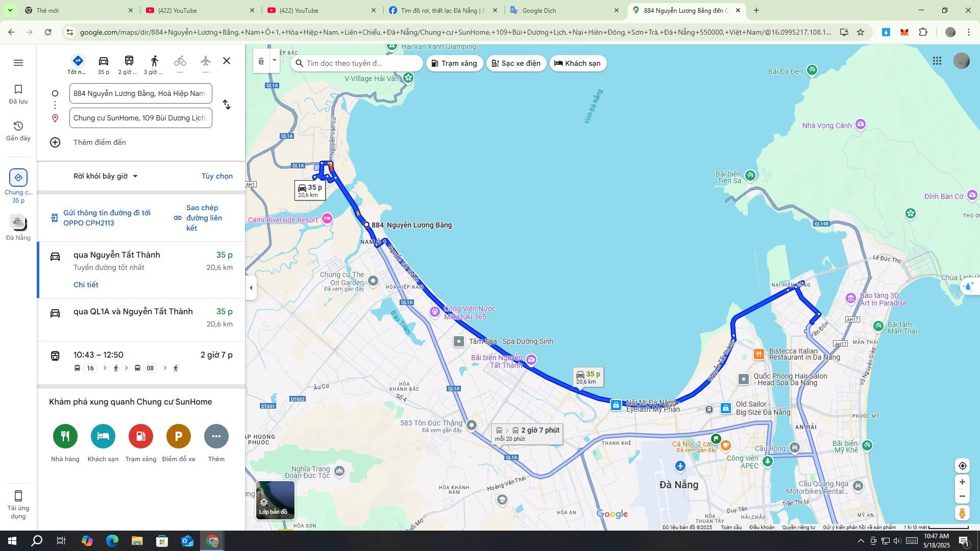This screenshot has width=980, height=551.
Task: Open the Đà Nẵng sidebar shortcut
Action: pos(18,227)
